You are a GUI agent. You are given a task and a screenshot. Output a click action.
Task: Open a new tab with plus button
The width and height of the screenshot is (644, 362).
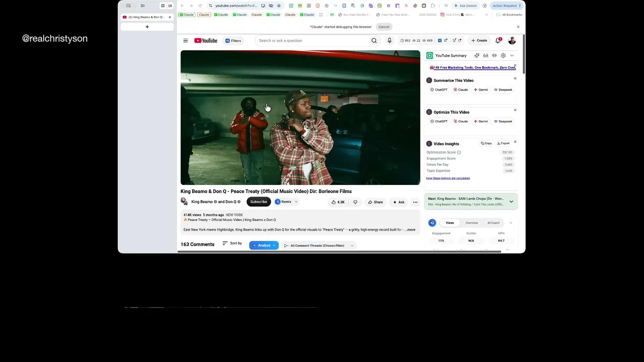point(147,27)
